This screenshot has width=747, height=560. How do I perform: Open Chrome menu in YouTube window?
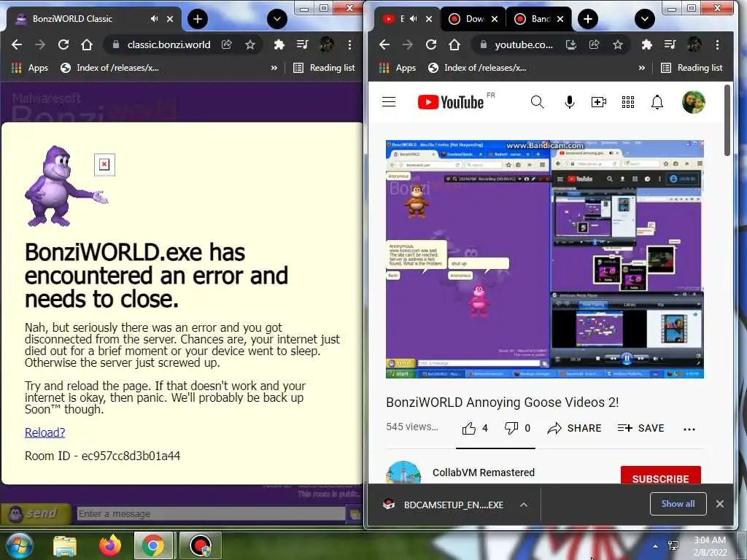[x=718, y=44]
